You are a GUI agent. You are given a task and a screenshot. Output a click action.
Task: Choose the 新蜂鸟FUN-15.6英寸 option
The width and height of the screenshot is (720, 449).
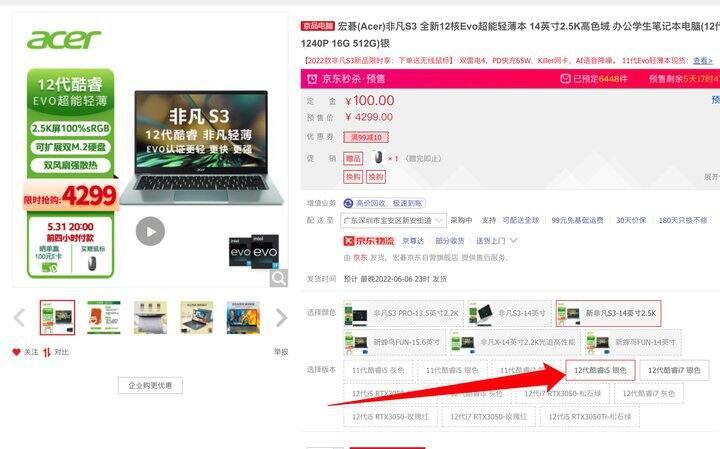click(394, 342)
